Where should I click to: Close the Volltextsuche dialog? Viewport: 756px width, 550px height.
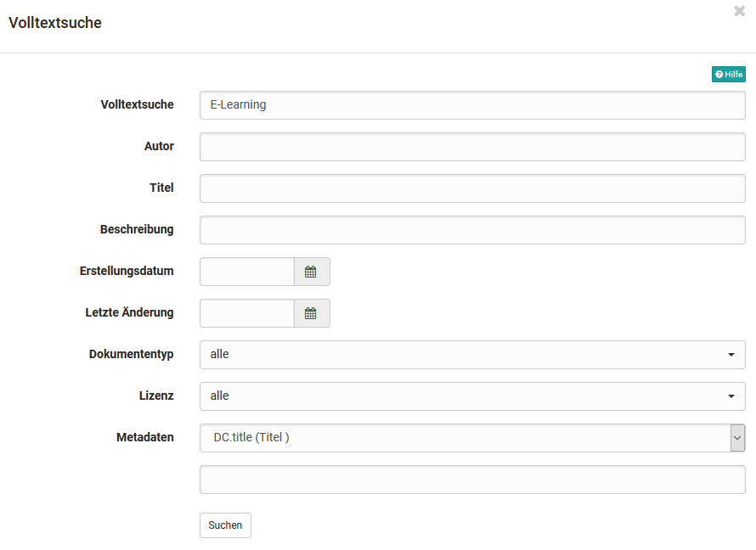[739, 12]
